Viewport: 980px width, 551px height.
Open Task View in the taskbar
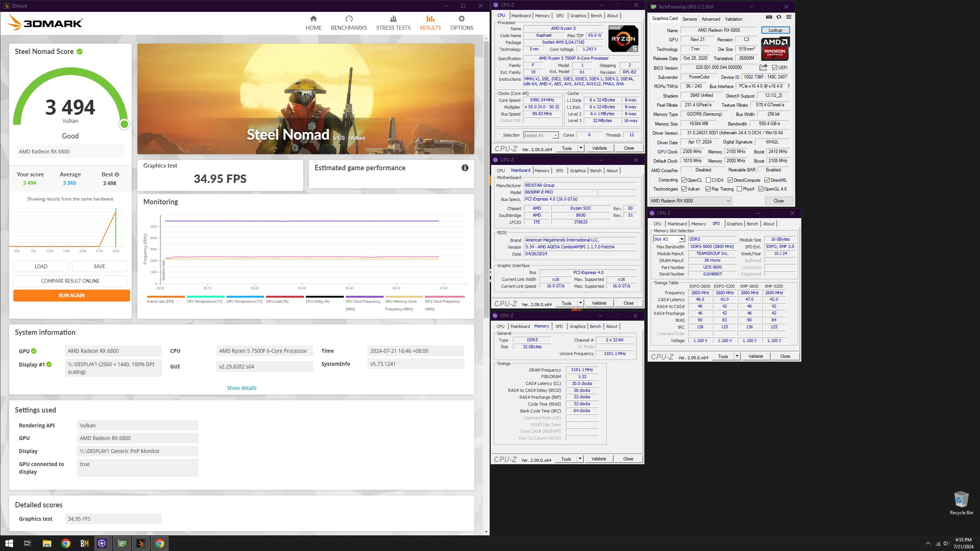(x=28, y=543)
